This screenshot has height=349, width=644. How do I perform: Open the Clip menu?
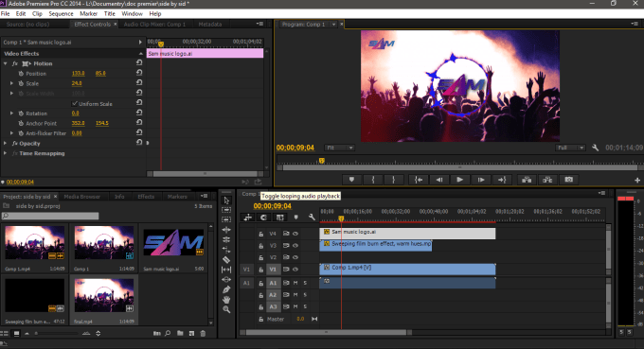tap(37, 13)
